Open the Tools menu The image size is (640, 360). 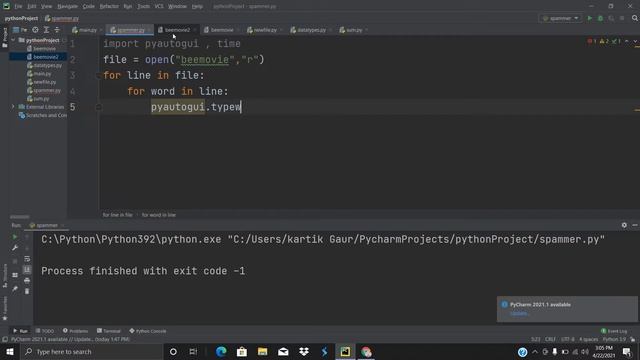coord(143,7)
